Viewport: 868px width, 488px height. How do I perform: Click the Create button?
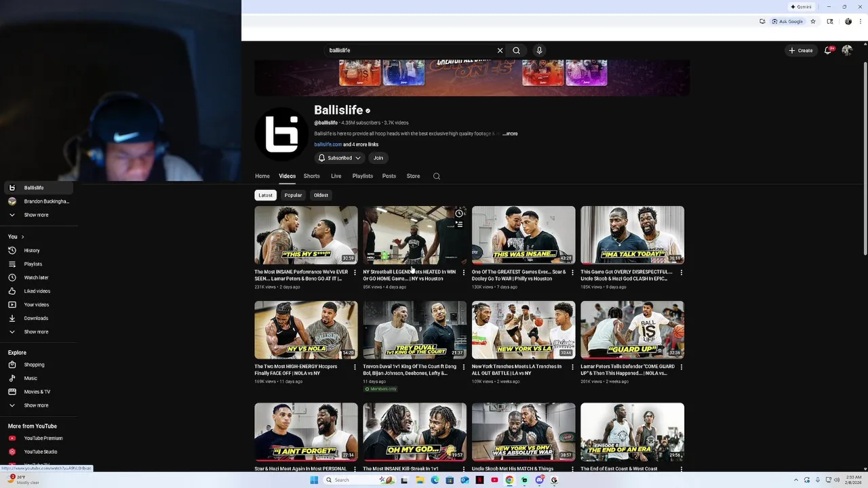click(x=800, y=50)
